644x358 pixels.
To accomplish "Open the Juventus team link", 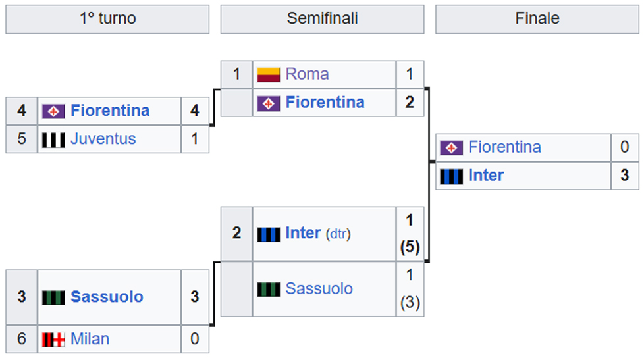I will point(103,139).
